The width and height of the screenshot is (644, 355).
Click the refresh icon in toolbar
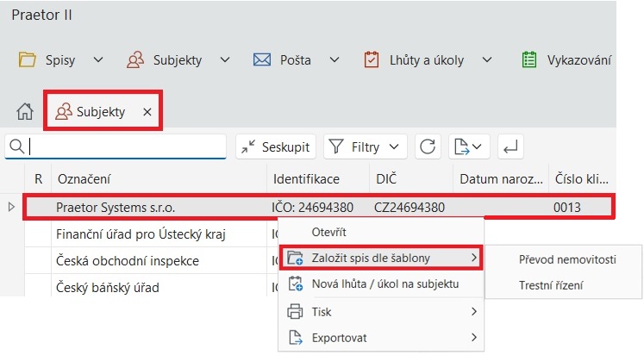click(428, 147)
